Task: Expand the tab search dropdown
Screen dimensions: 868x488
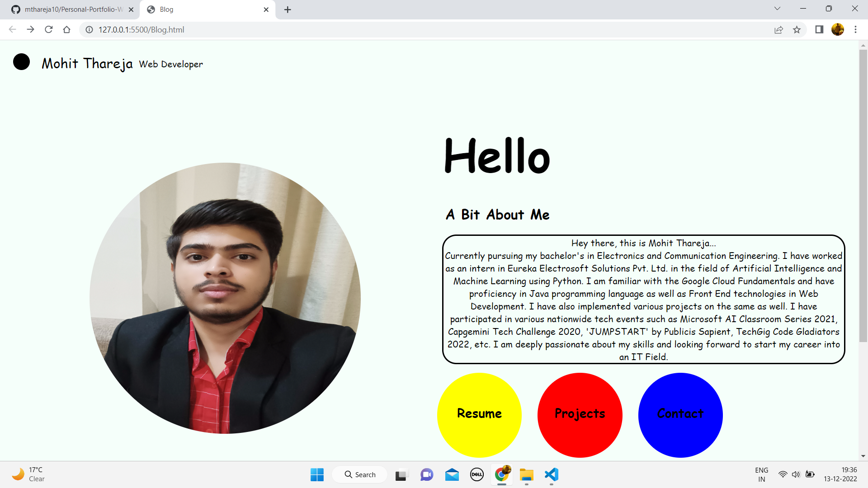Action: click(x=777, y=9)
